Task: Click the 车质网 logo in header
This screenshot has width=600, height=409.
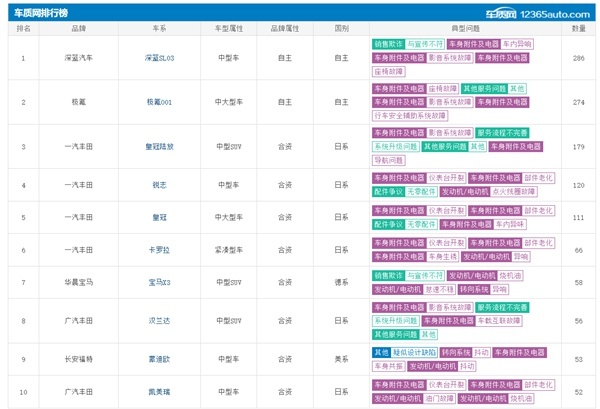Action: click(x=501, y=14)
